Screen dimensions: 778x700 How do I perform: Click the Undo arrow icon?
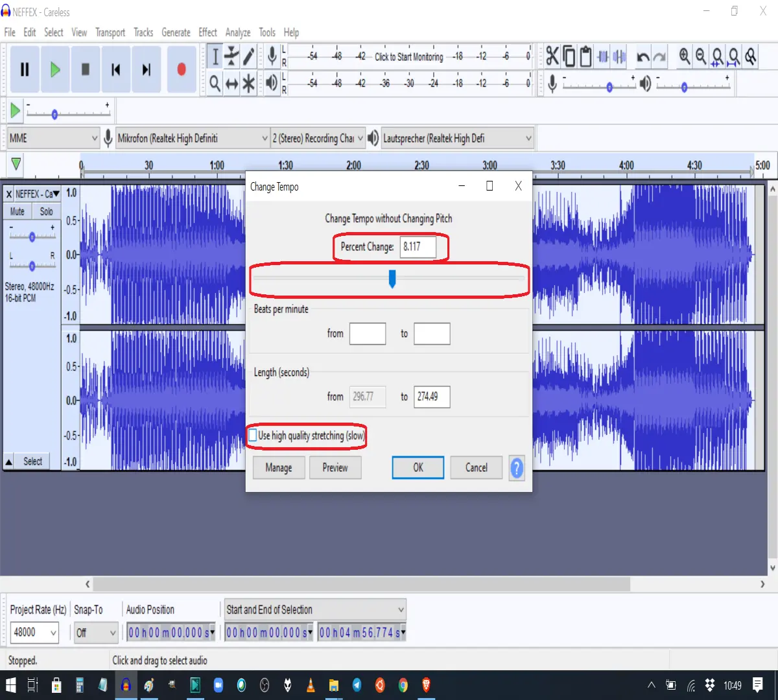643,57
